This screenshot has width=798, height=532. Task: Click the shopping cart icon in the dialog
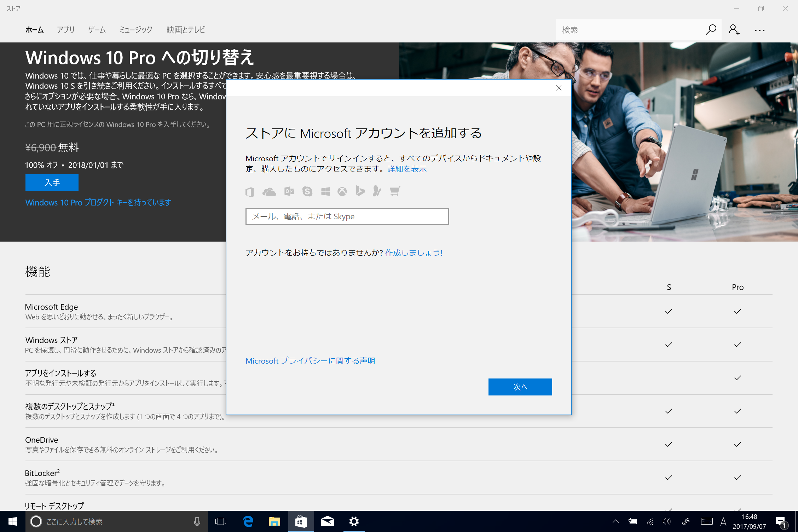[394, 191]
